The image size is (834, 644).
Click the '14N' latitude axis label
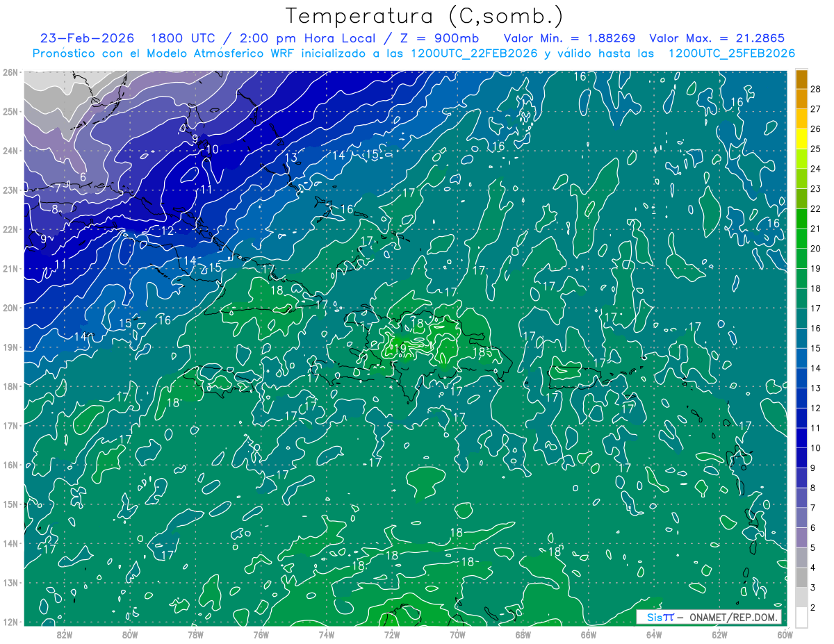click(x=10, y=543)
